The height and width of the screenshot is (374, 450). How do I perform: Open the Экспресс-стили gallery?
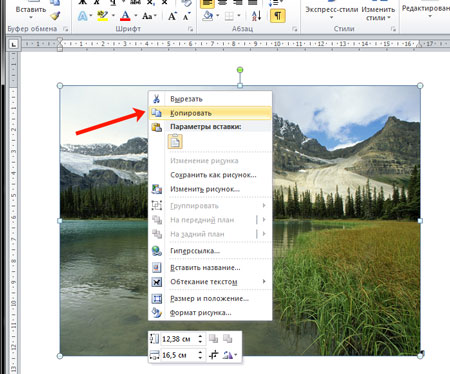pyautogui.click(x=331, y=13)
